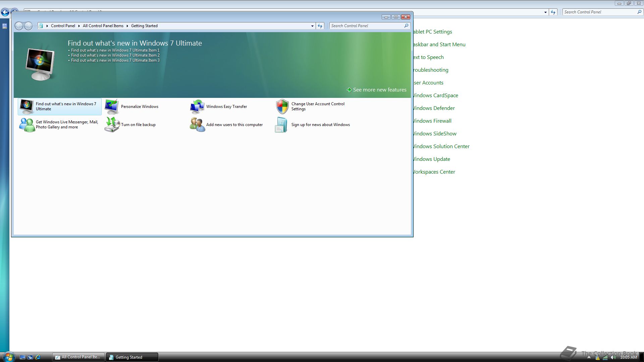Select Control Panel in the breadcrumb path
Viewport: 644px width, 362px height.
[63, 26]
